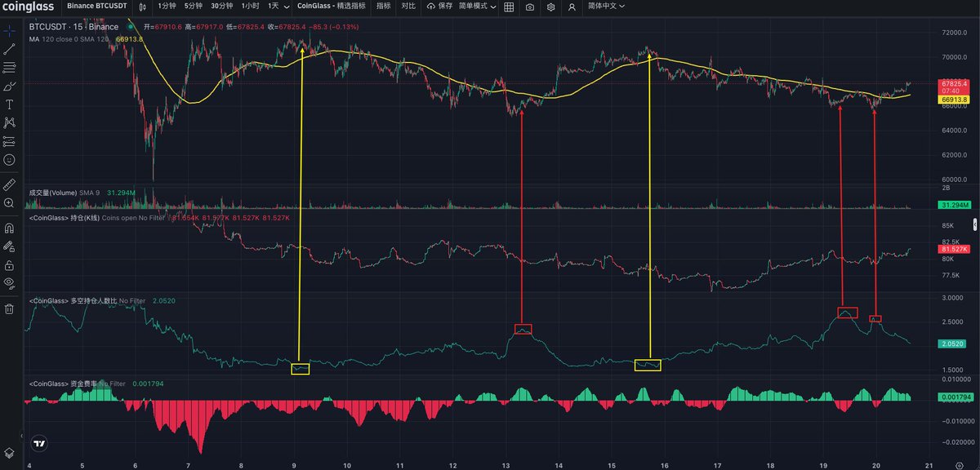This screenshot has width=980, height=470.
Task: Expand the time interval dropdown arrow
Action: 287,7
